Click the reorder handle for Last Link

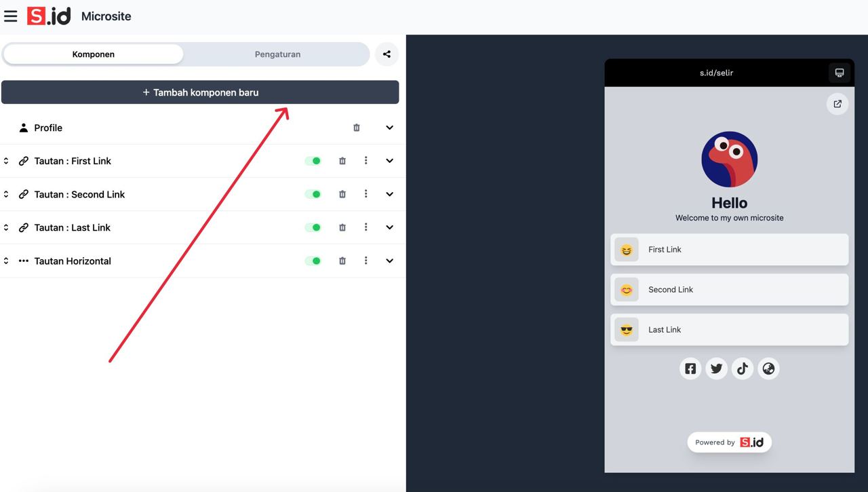click(x=6, y=227)
